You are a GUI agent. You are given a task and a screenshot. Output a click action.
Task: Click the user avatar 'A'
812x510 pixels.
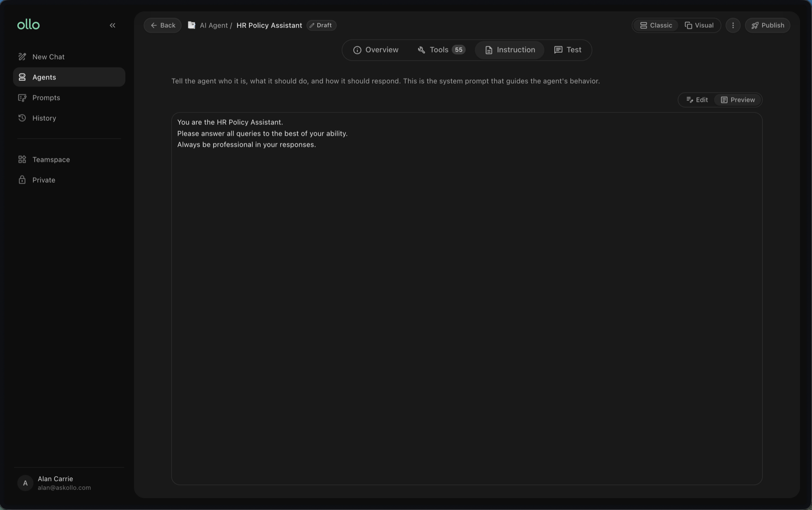click(25, 483)
